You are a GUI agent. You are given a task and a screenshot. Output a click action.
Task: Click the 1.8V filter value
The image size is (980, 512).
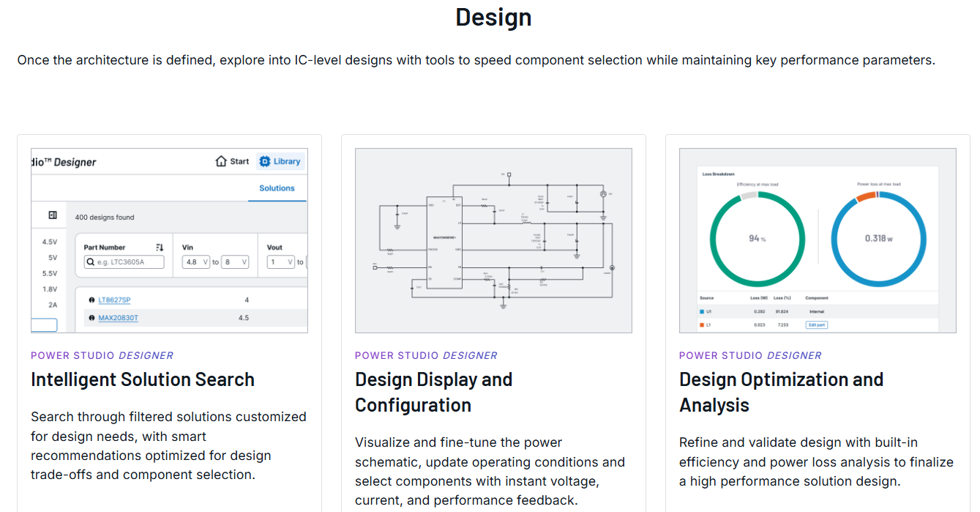pos(50,289)
